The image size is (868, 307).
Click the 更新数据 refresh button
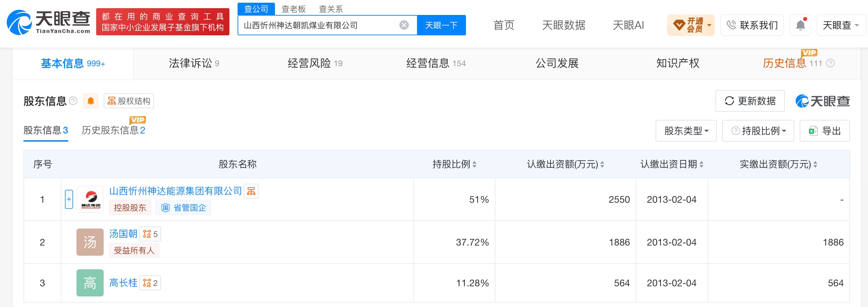[750, 101]
